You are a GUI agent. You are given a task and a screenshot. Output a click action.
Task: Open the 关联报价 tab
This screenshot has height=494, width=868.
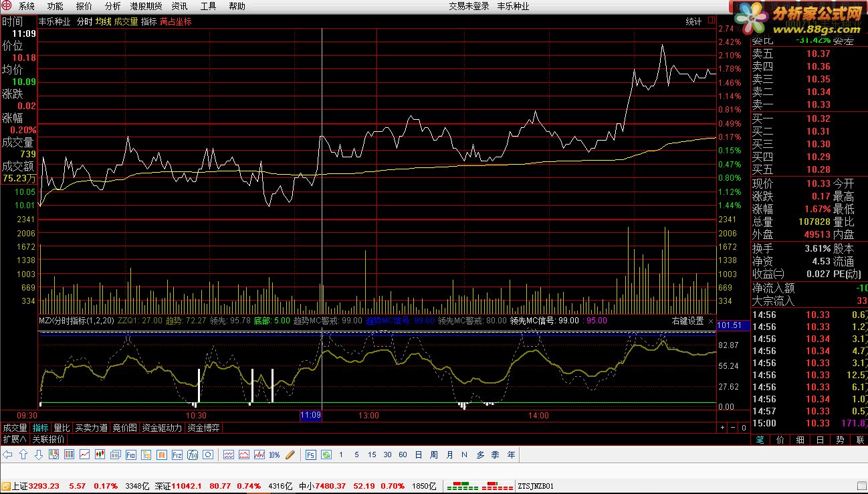coord(49,439)
